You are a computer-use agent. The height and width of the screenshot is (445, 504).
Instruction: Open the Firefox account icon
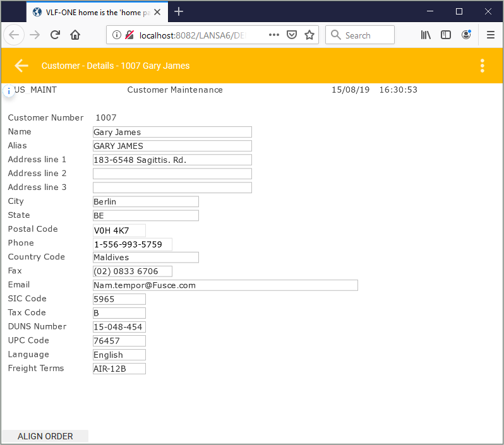pyautogui.click(x=466, y=35)
